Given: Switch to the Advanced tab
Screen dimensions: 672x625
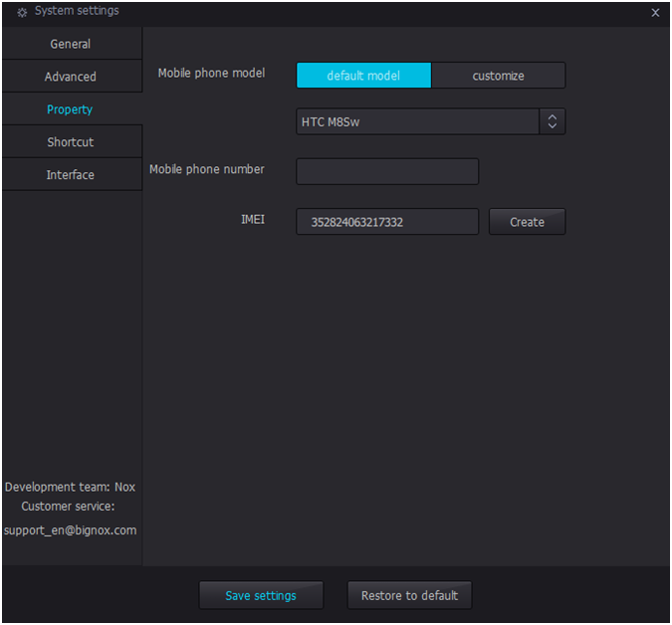Looking at the screenshot, I should tap(71, 77).
